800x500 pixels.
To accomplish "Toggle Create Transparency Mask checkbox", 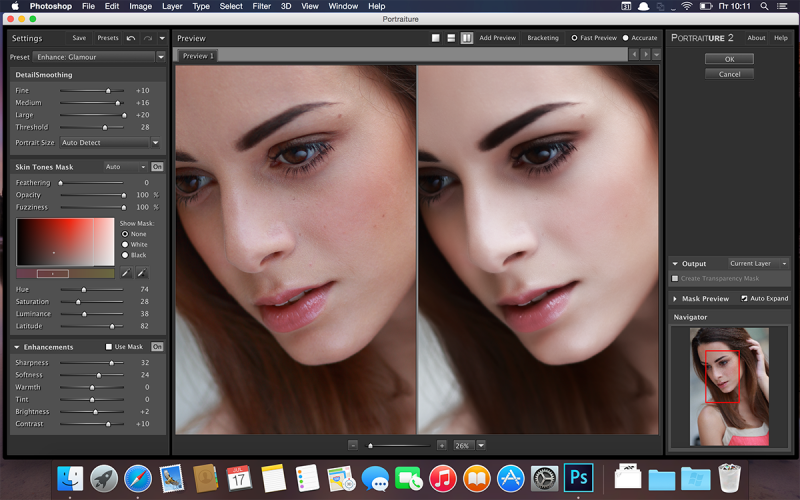I will 675,279.
